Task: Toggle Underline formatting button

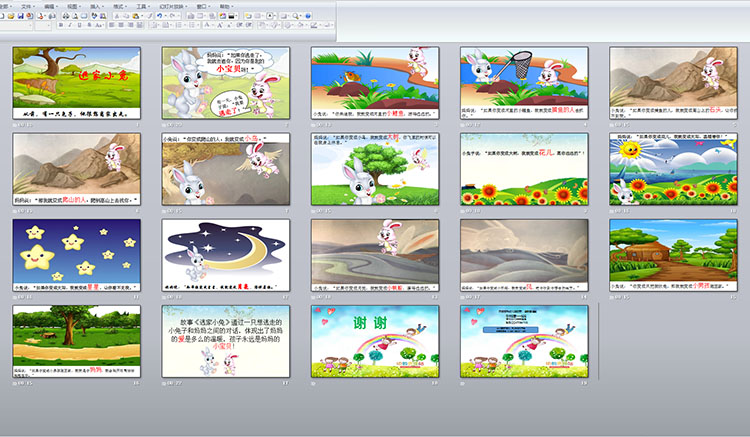Action: pos(79,25)
